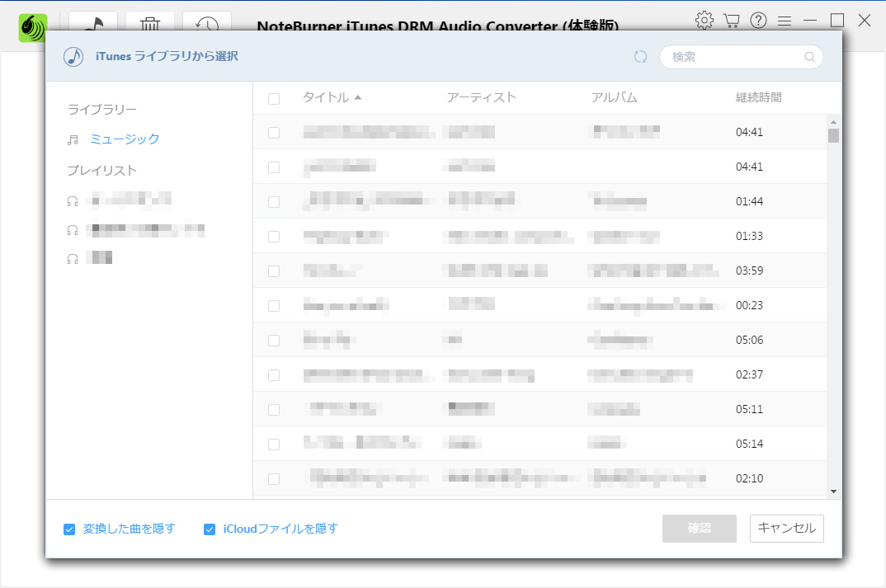Image resolution: width=886 pixels, height=588 pixels.
Task: Sort list by 継続時間 column header
Action: pyautogui.click(x=758, y=97)
